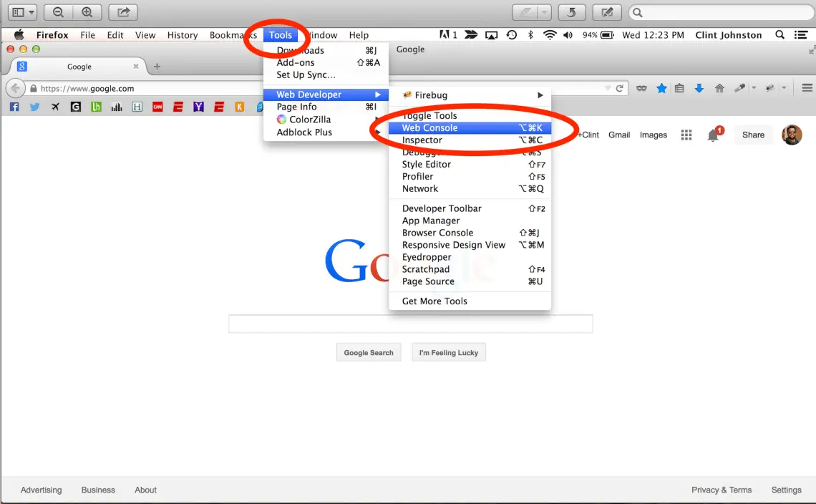Click the volume icon in menu bar
The height and width of the screenshot is (504, 816).
click(x=568, y=35)
